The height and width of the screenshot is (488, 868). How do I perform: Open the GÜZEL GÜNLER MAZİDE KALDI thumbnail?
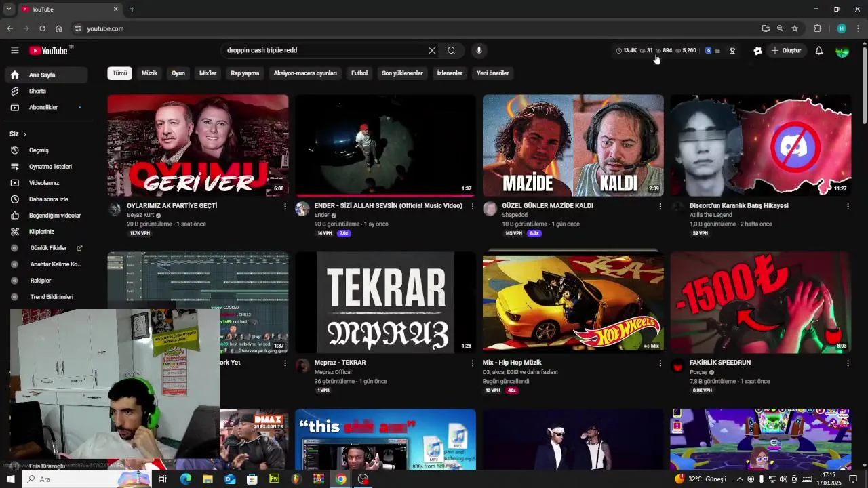point(573,145)
